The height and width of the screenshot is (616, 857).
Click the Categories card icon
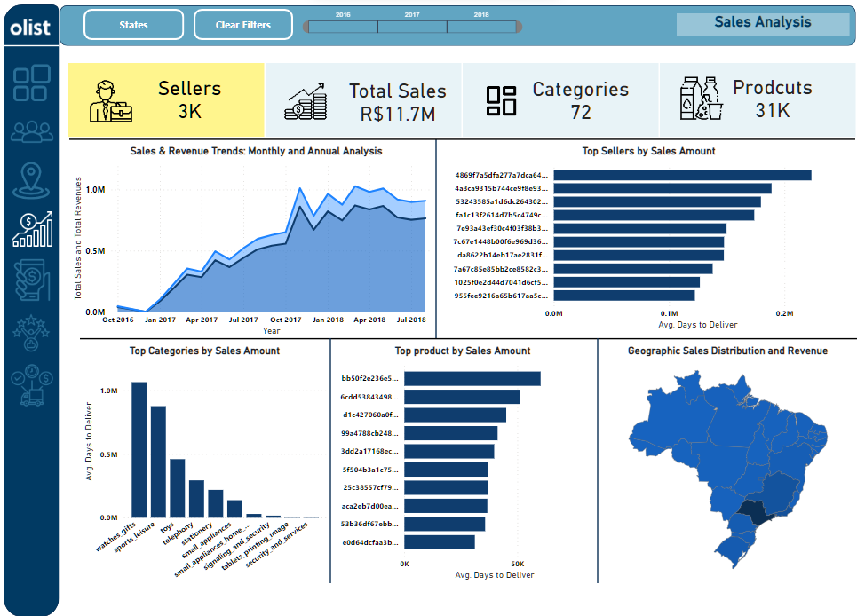point(501,100)
